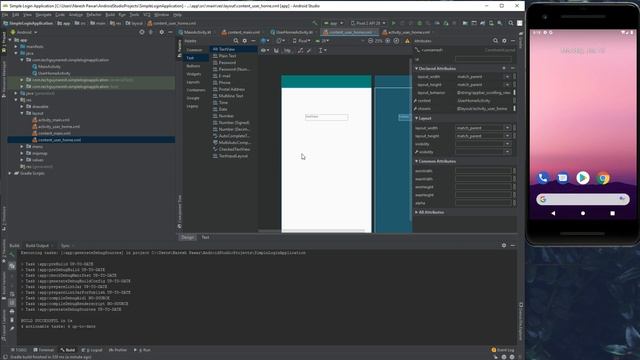
Task: Hide the Attributes panel with minus icon
Action: point(513,41)
